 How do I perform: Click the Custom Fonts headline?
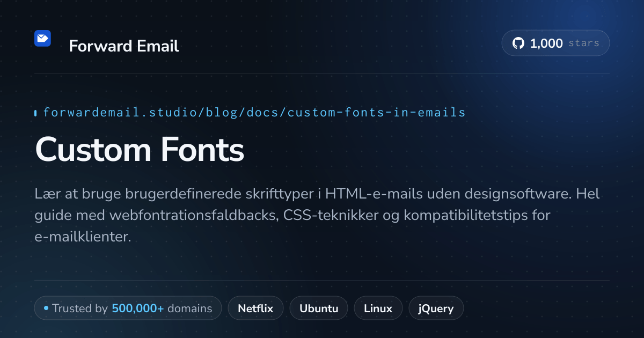coord(140,149)
